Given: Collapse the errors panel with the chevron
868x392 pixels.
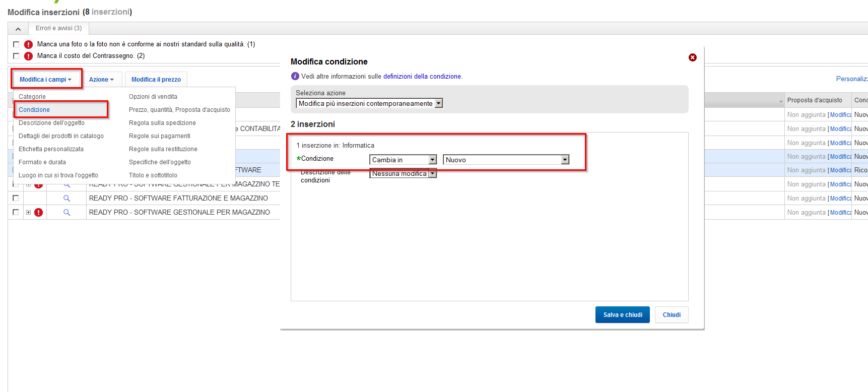Looking at the screenshot, I should [x=18, y=29].
